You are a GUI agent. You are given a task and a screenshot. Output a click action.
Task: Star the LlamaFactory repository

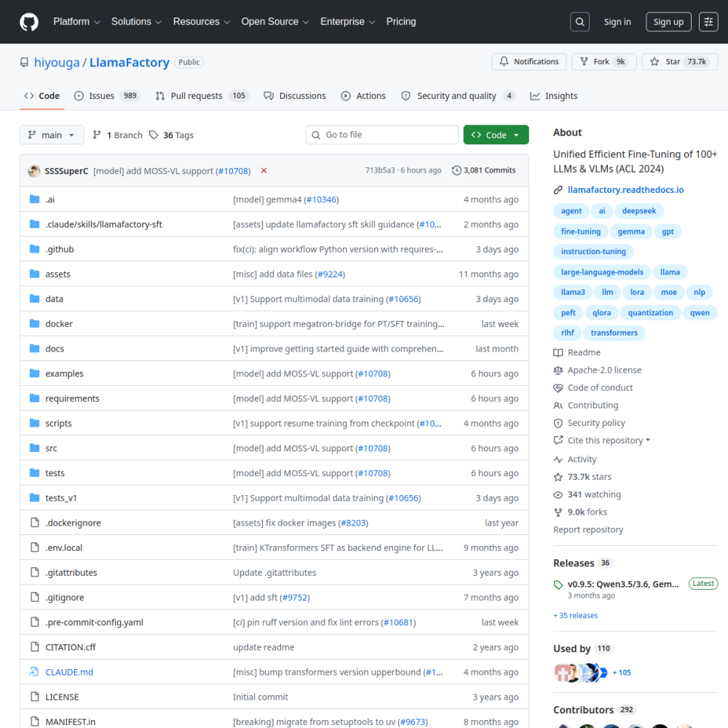[680, 62]
